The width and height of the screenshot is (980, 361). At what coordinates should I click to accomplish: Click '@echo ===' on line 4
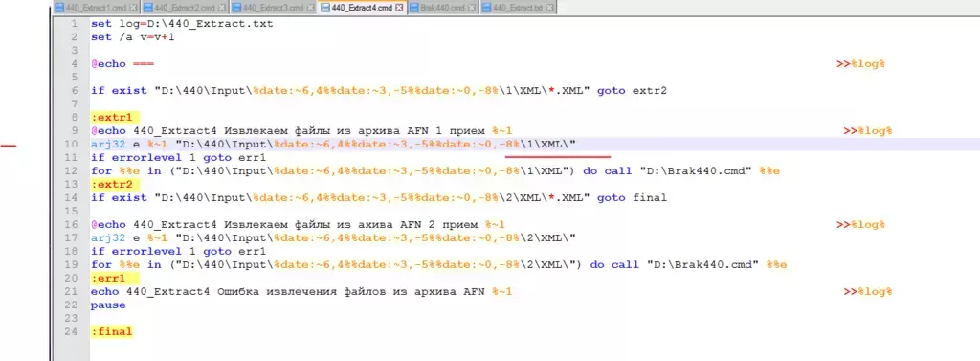122,64
